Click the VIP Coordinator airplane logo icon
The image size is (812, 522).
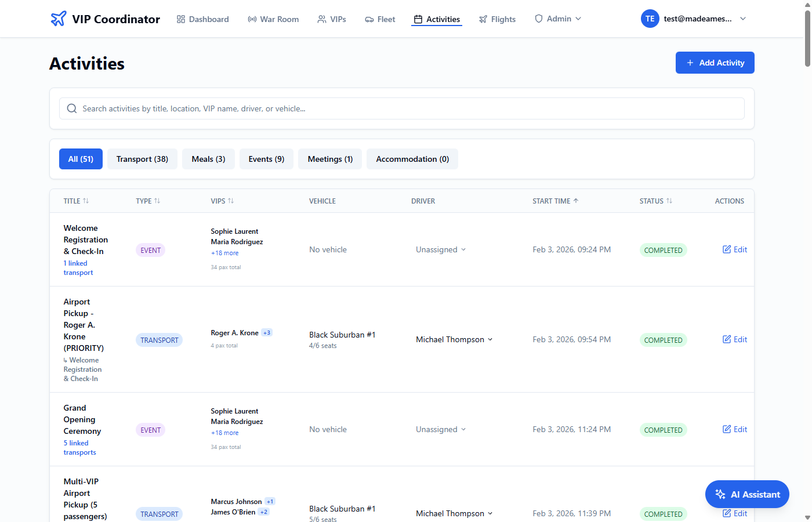pos(58,19)
